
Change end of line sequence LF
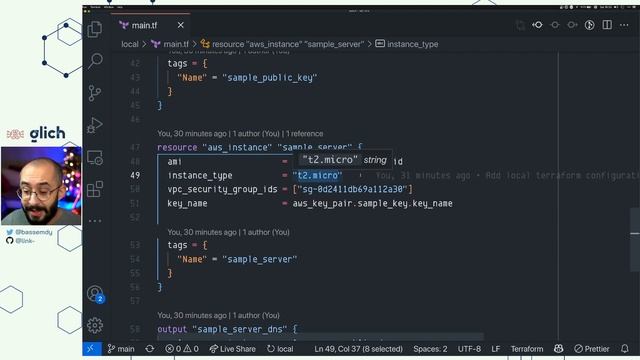point(496,349)
